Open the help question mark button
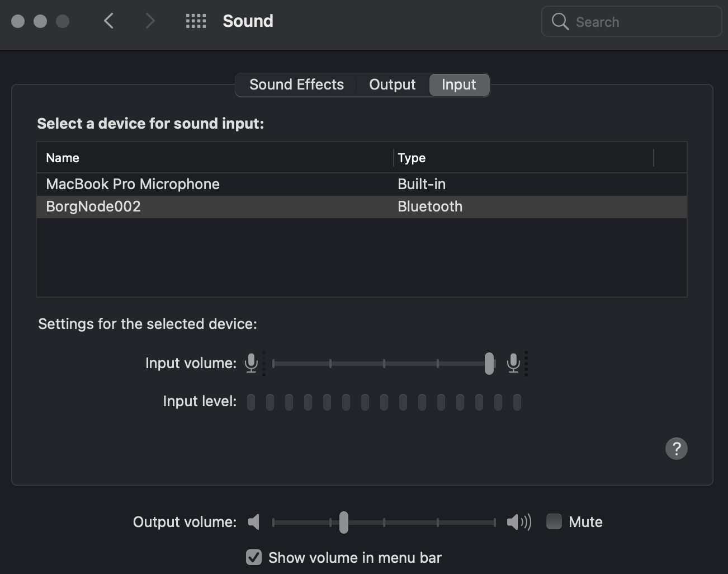 [x=676, y=449]
